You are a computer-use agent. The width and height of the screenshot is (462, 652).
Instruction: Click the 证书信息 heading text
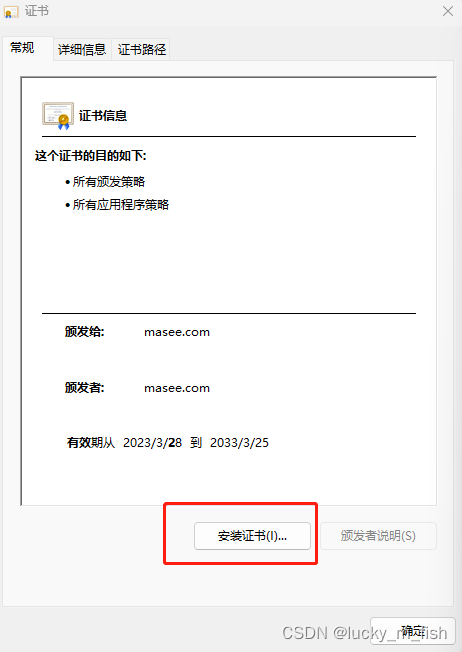[x=103, y=116]
